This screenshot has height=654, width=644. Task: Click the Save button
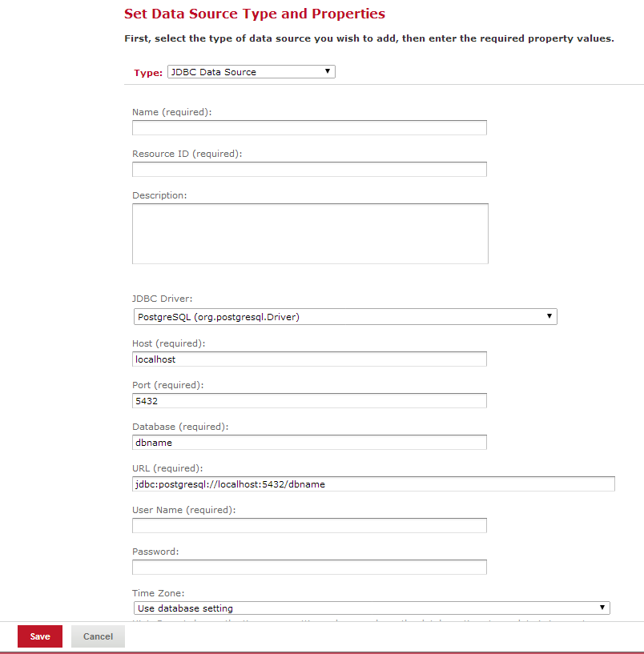point(40,637)
